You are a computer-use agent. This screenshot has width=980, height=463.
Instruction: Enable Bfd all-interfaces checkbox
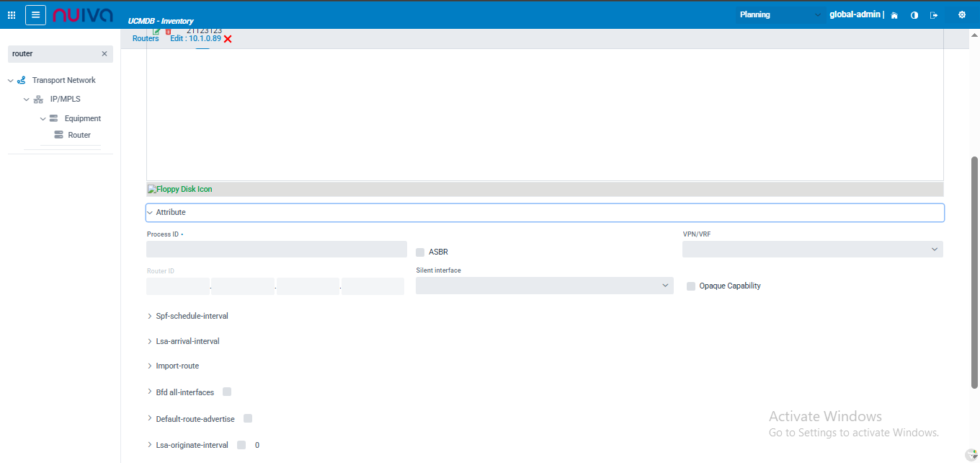point(227,392)
